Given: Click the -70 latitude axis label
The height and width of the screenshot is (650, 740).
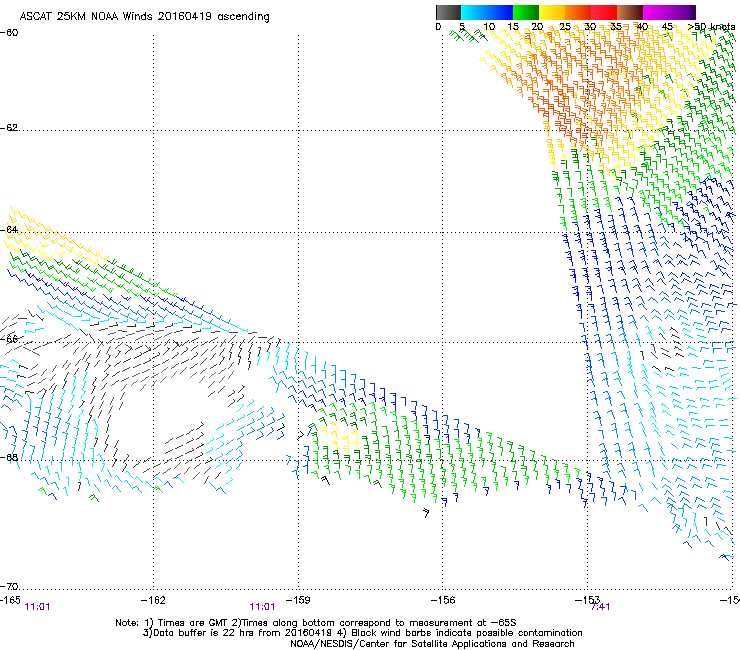Looking at the screenshot, I should [x=9, y=586].
